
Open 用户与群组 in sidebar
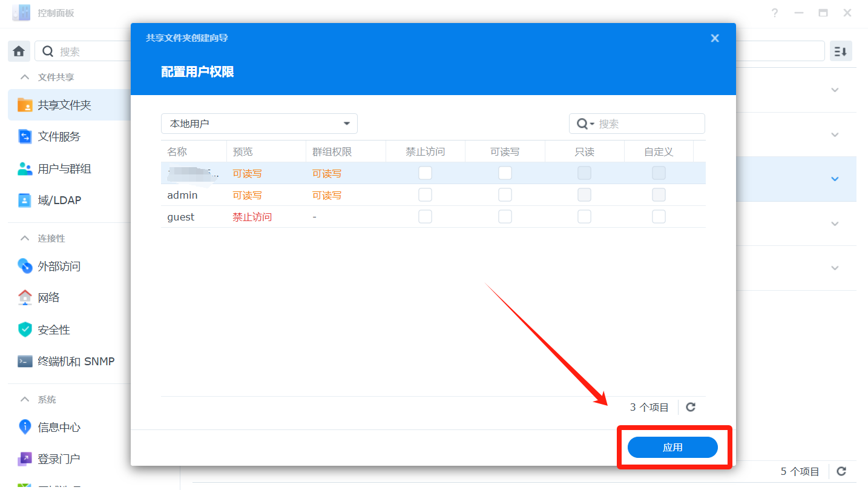[64, 169]
